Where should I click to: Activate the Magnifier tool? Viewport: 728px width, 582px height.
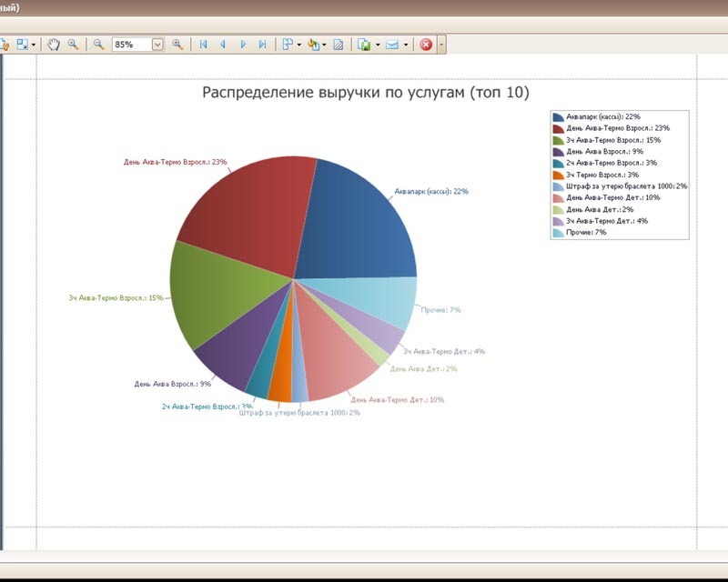pyautogui.click(x=73, y=44)
